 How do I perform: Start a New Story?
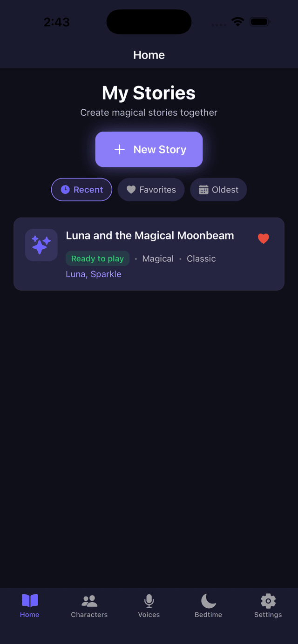pyautogui.click(x=149, y=149)
